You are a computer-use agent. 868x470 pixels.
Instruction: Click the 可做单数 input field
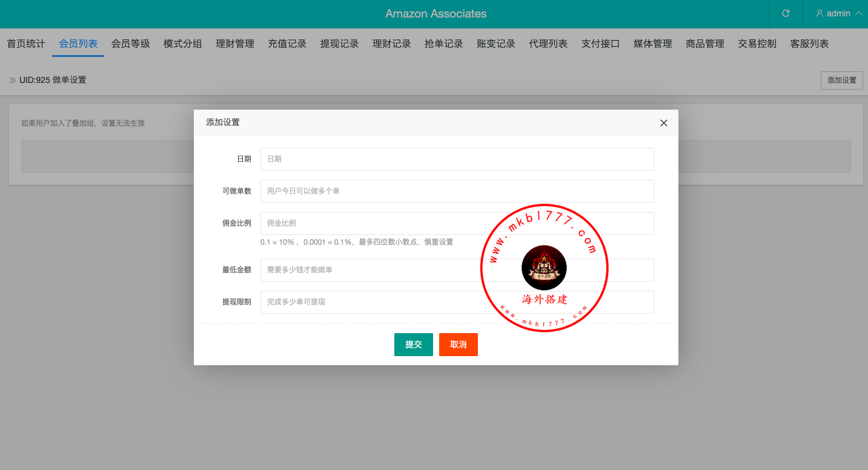pyautogui.click(x=457, y=191)
